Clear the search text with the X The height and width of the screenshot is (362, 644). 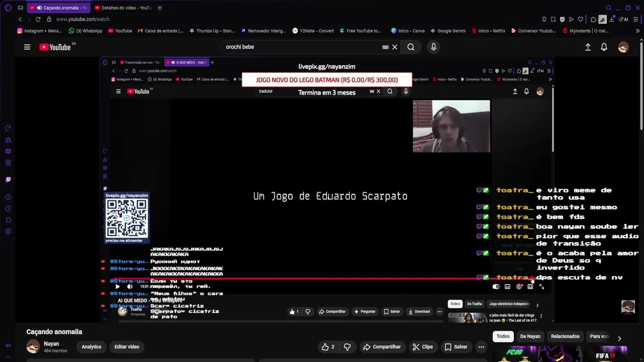(395, 47)
